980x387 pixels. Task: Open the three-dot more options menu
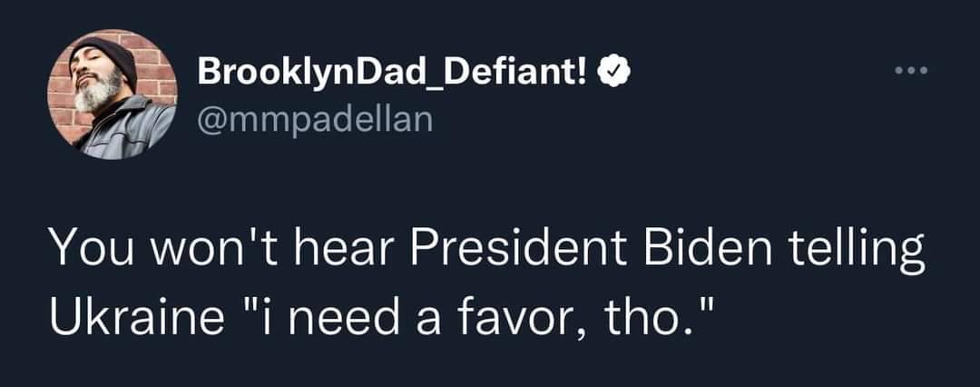917,70
